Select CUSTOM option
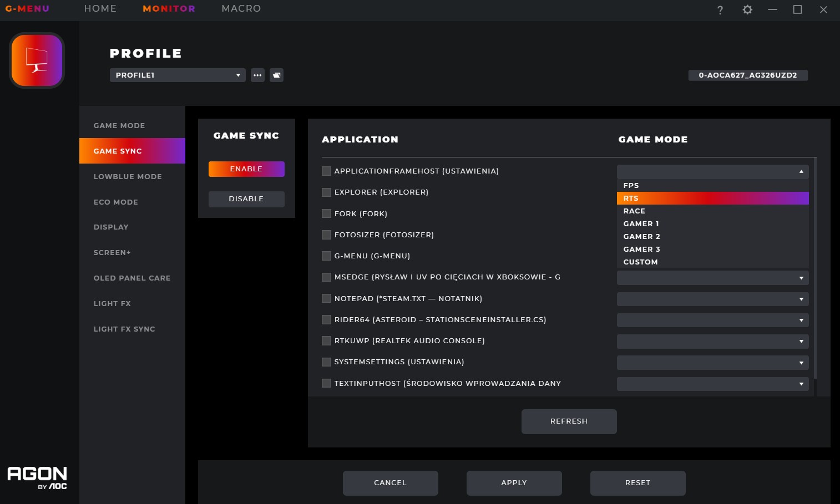This screenshot has height=504, width=840. 712,262
